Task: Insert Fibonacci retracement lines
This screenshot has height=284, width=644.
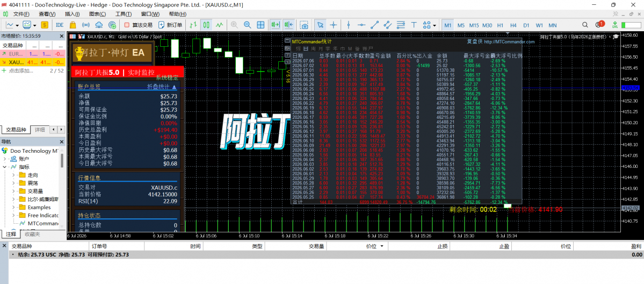Action: click(x=401, y=25)
